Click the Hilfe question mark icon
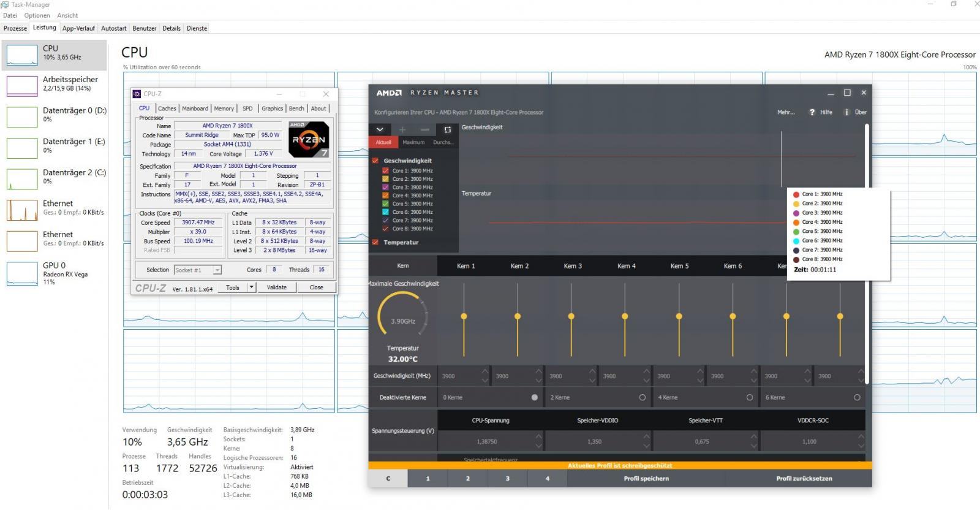Image resolution: width=980 pixels, height=510 pixels. pyautogui.click(x=812, y=112)
